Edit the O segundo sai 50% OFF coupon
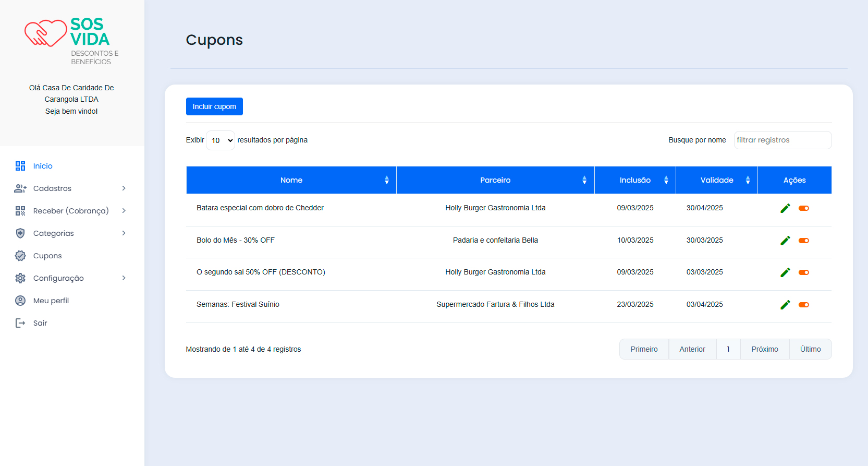868x466 pixels. coord(785,272)
